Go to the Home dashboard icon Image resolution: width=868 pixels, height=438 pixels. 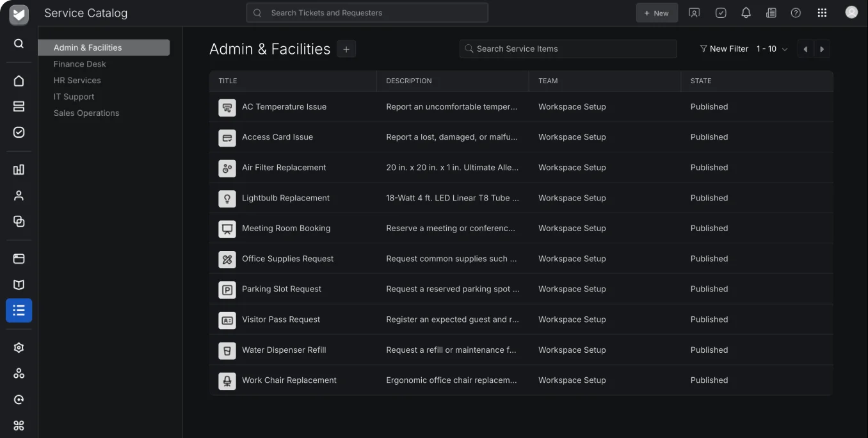point(19,81)
